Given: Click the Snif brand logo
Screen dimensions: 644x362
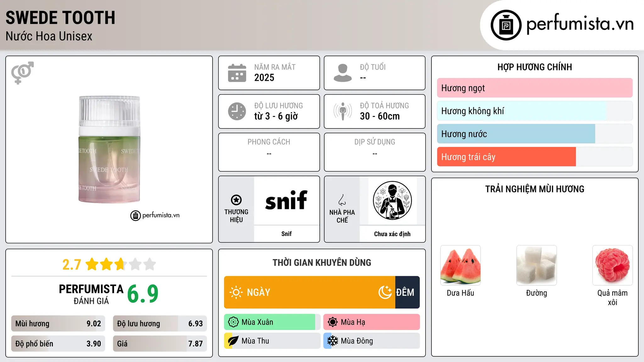Looking at the screenshot, I should (286, 200).
